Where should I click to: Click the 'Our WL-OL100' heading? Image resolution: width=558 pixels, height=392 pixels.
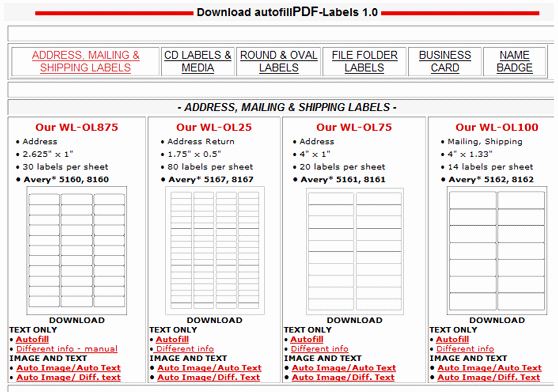pos(497,127)
